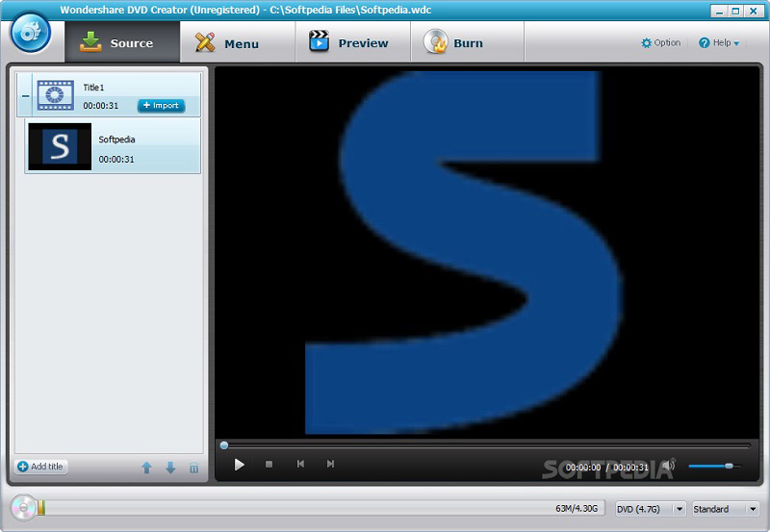Screen dimensions: 770x532
Task: Click the play button in the player
Action: point(239,465)
